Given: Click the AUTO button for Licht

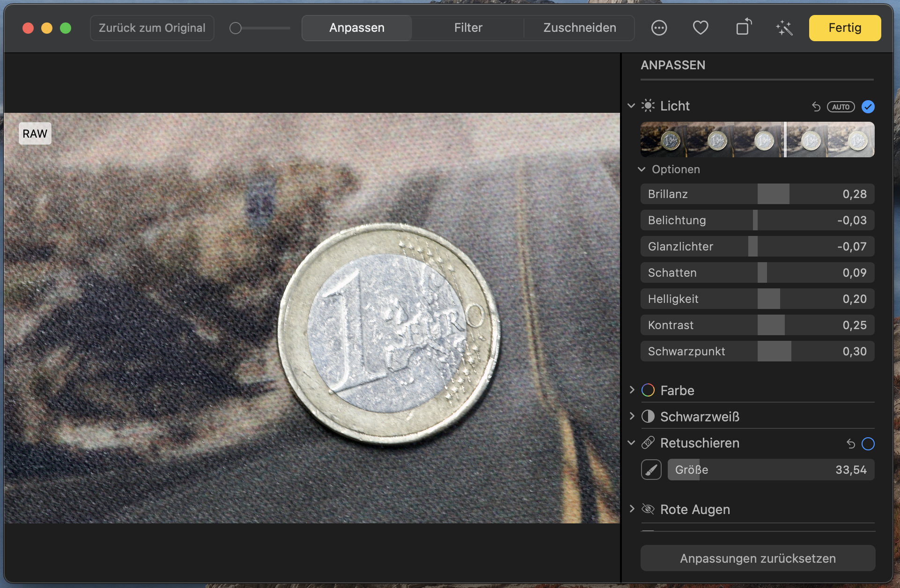Looking at the screenshot, I should pyautogui.click(x=841, y=107).
